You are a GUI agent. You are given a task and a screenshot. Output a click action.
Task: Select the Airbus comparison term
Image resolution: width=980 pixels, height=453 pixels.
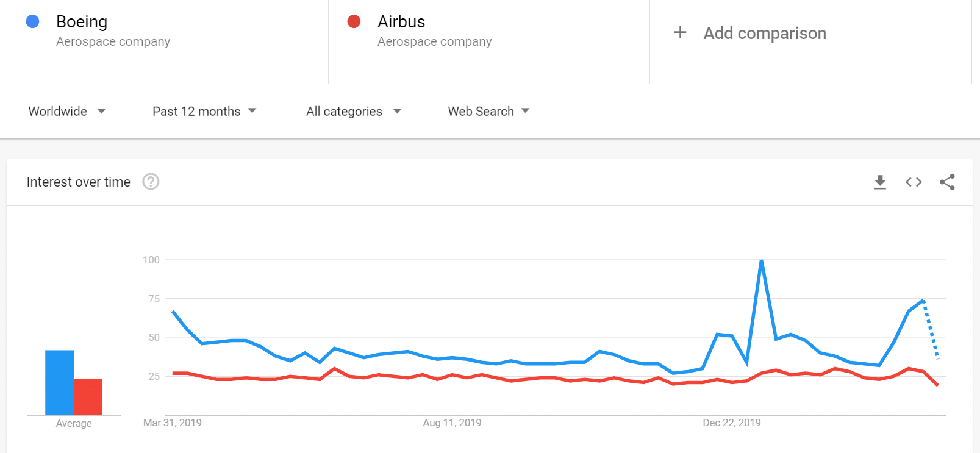[401, 21]
